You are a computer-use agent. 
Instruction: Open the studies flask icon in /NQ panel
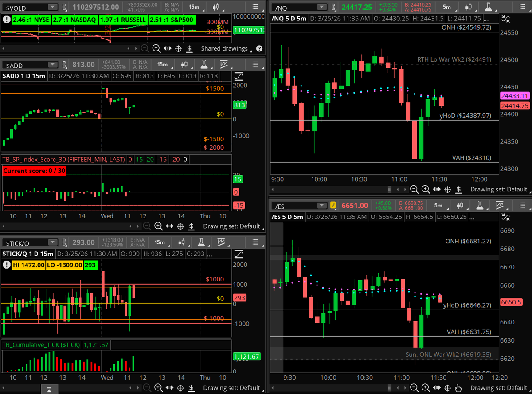[489, 7]
